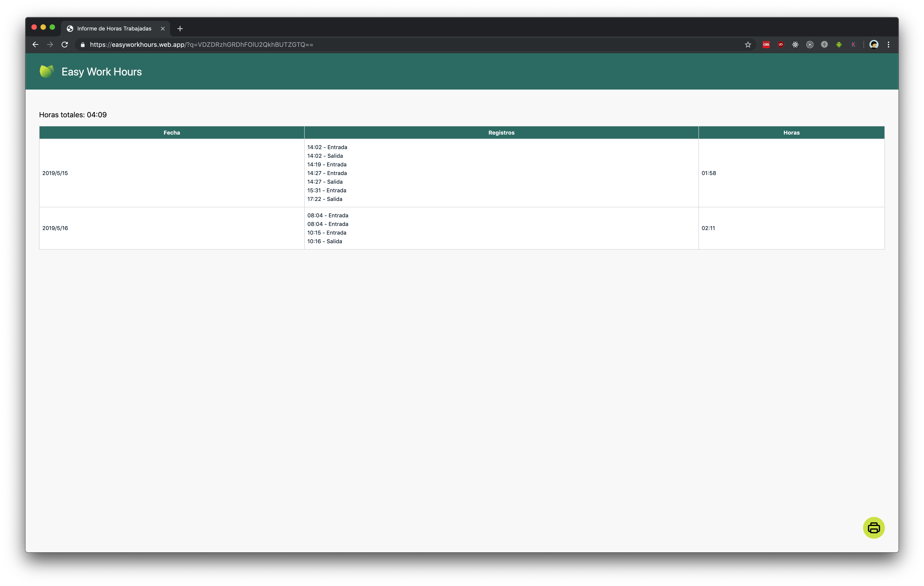
Task: View site info via padlock icon
Action: click(x=83, y=45)
